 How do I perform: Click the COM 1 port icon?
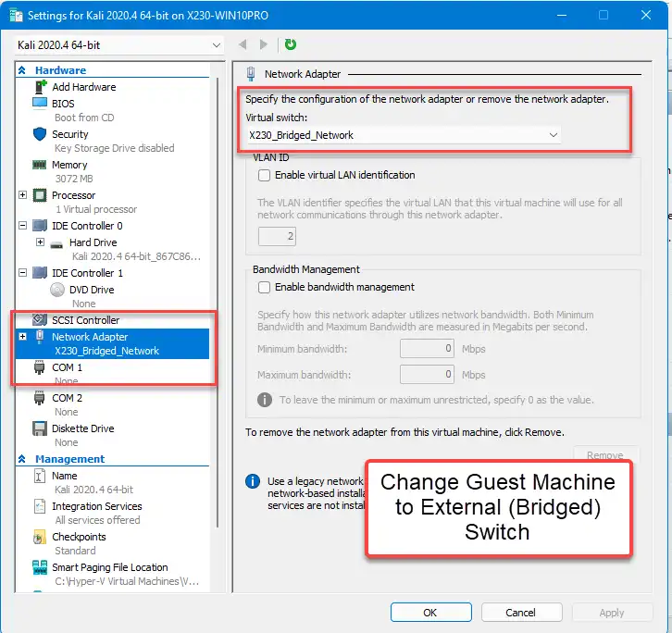pos(40,367)
